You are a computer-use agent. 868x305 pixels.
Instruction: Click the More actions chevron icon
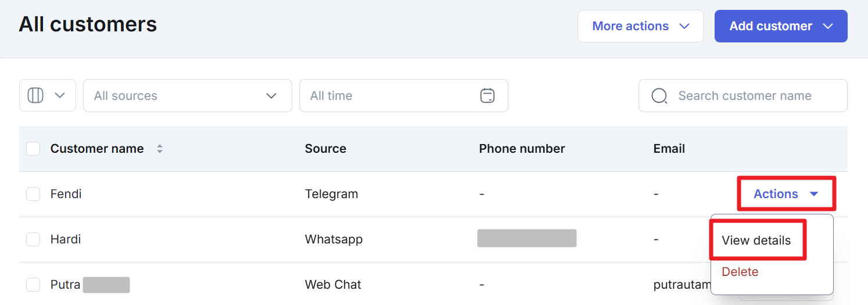click(x=684, y=26)
